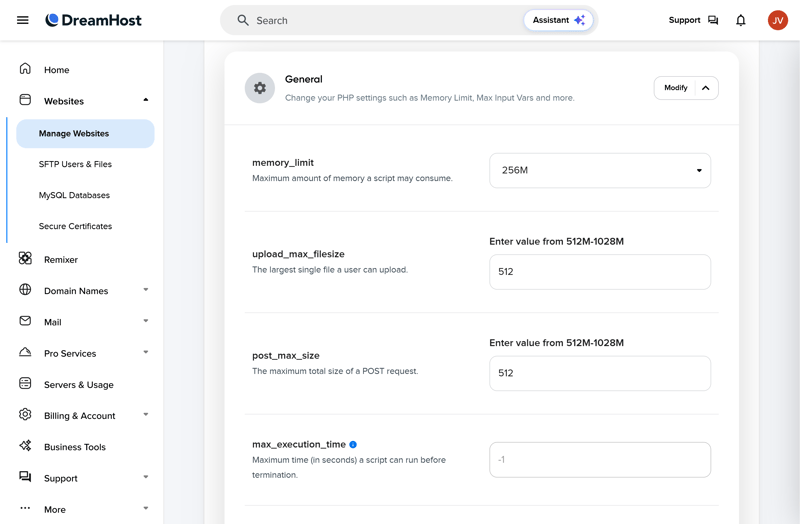Open the Assistant button

pyautogui.click(x=558, y=20)
